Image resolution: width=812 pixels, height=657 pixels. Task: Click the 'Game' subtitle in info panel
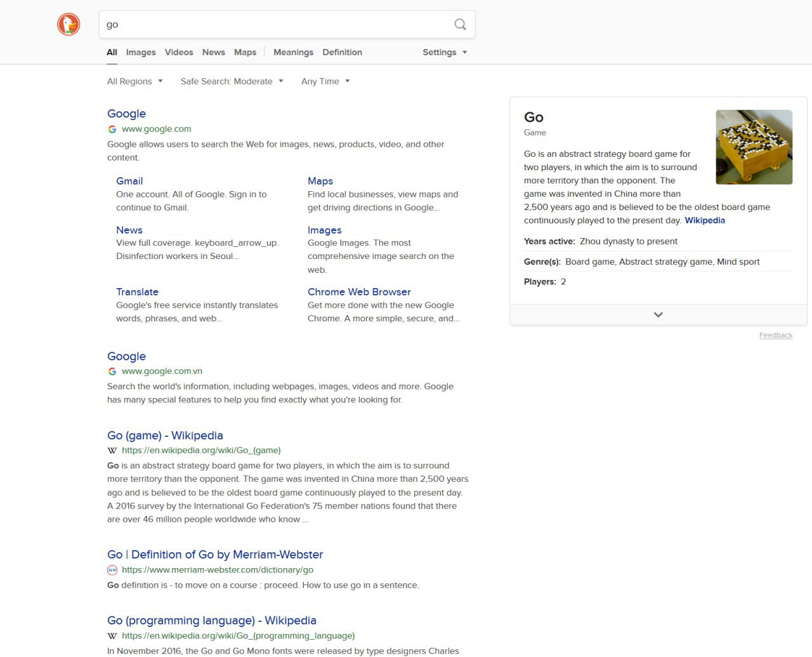[x=535, y=133]
